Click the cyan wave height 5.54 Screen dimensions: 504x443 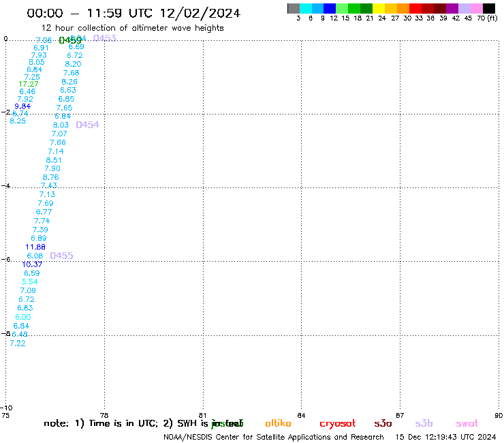point(29,282)
